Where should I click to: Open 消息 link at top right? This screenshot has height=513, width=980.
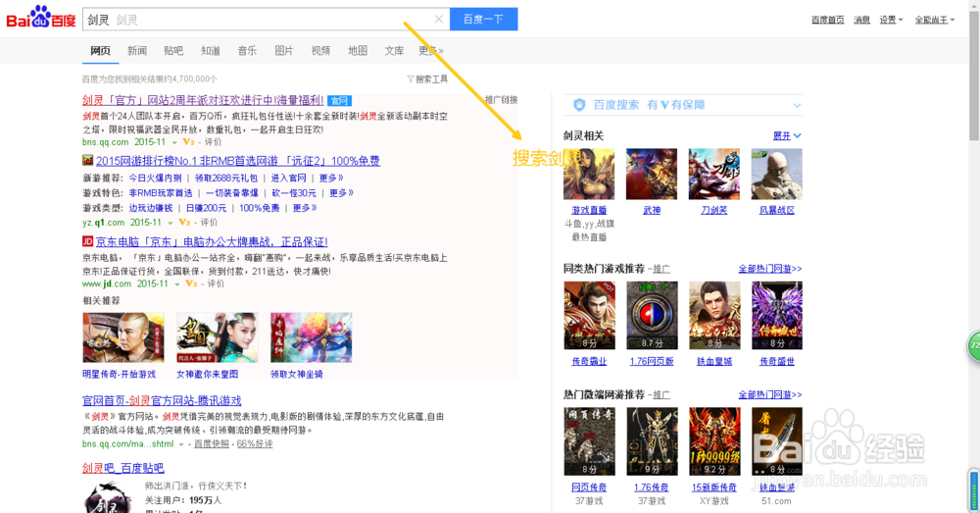pos(861,20)
